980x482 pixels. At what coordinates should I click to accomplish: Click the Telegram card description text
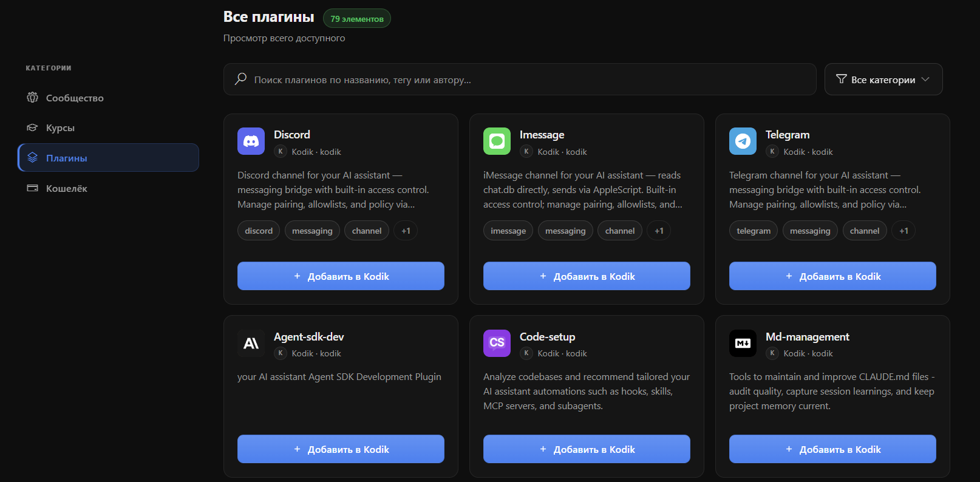(825, 190)
